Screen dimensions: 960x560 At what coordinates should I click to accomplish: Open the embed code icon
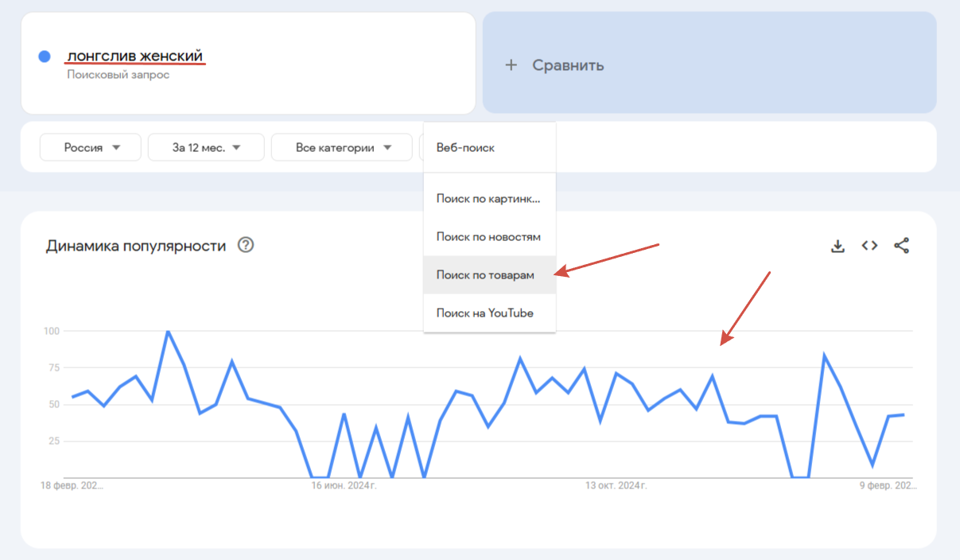(x=869, y=246)
